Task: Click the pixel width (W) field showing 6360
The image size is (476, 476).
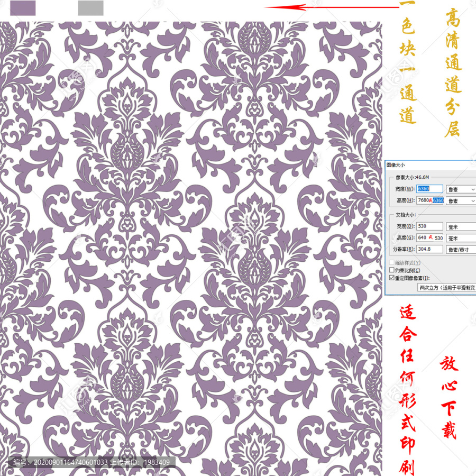Action: 429,189
